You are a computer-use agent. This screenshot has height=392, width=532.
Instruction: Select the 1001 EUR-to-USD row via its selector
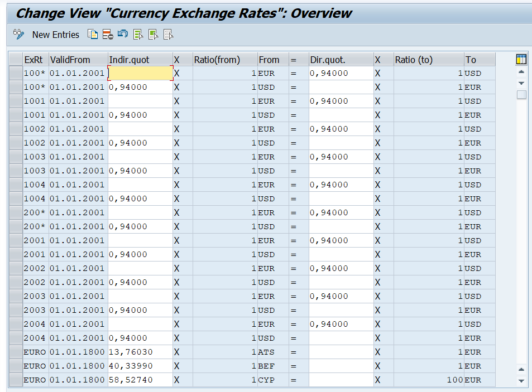[16, 101]
